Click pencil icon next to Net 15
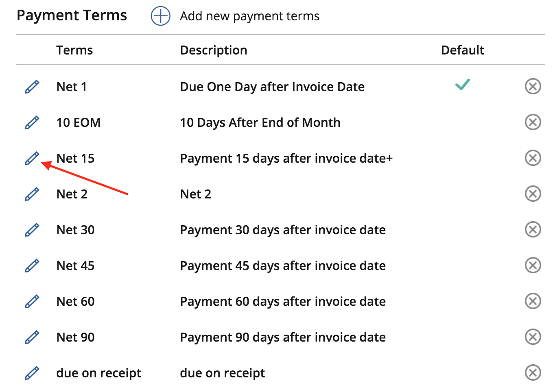 [x=32, y=158]
